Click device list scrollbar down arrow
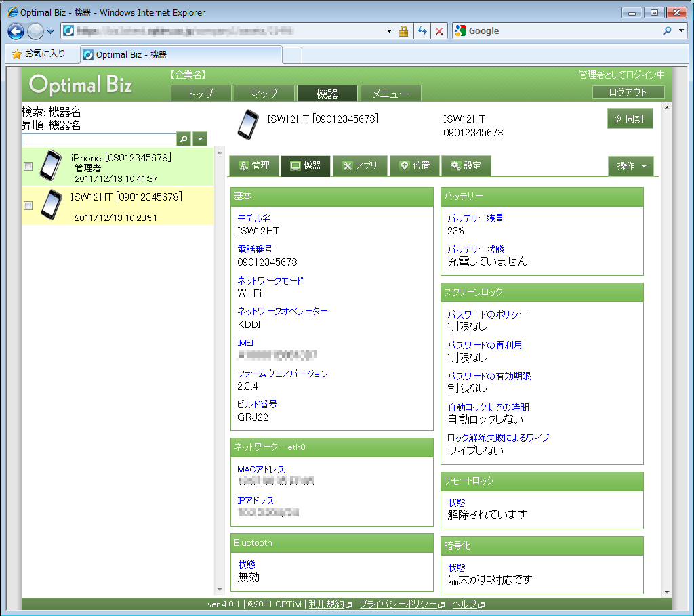This screenshot has width=694, height=616. 220,590
